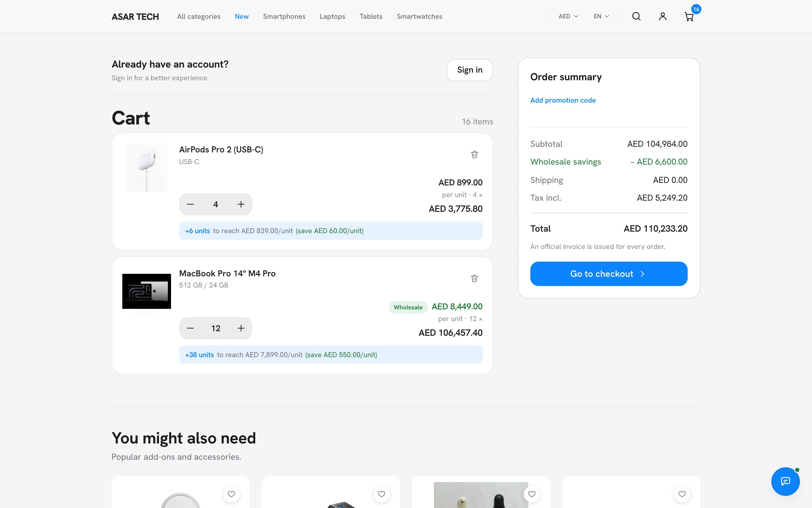Screen dimensions: 812x508
Task: Click Go to checkout button
Action: 609,274
